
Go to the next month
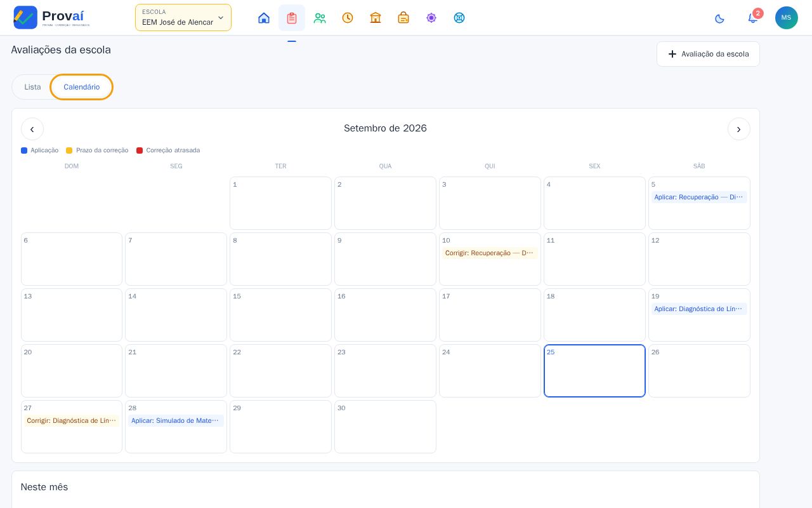click(x=739, y=129)
